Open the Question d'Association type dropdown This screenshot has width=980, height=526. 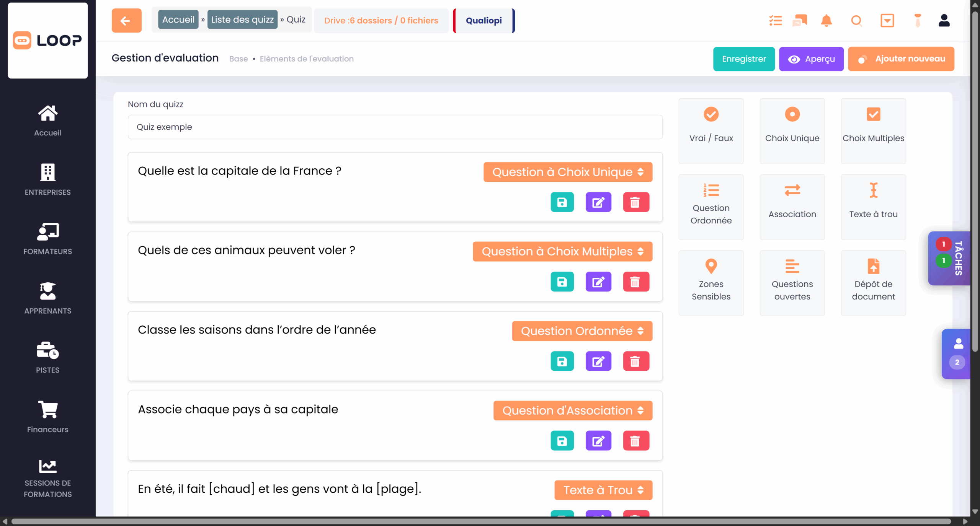572,410
